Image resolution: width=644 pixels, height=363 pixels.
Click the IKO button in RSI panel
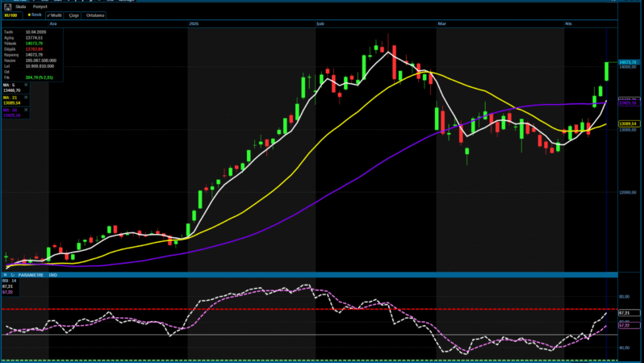pos(52,275)
